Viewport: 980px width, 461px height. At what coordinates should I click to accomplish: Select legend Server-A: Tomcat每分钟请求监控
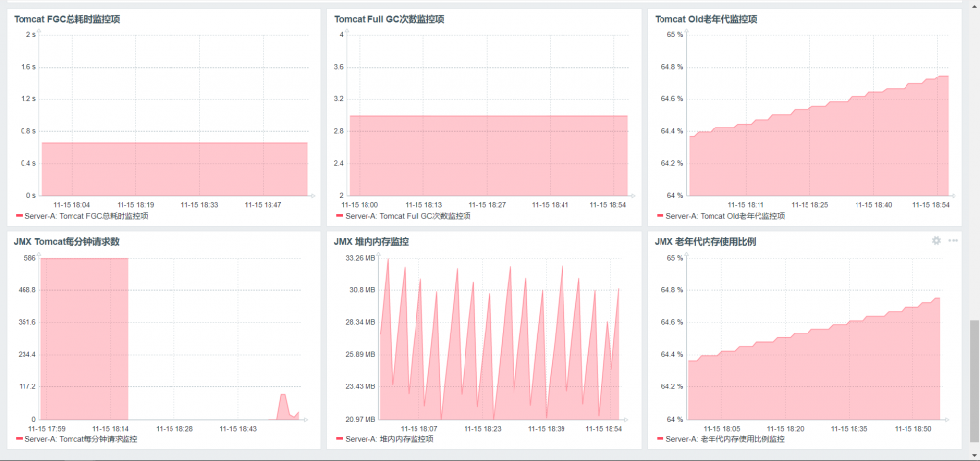(81, 439)
